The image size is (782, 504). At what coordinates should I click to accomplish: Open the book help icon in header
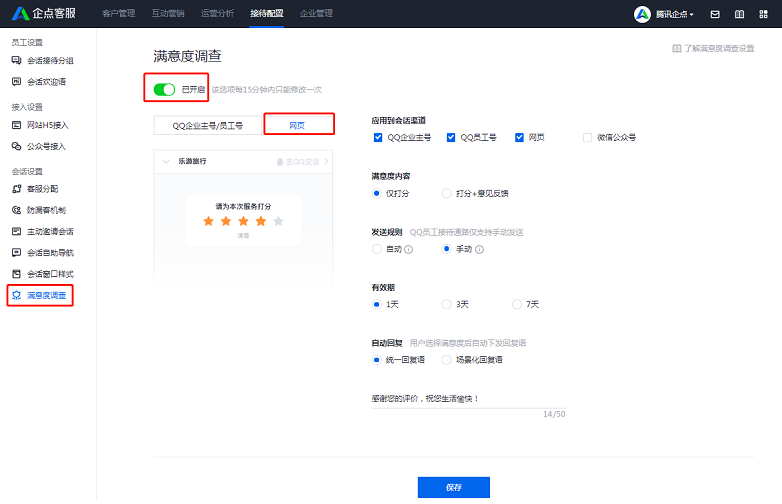point(739,14)
